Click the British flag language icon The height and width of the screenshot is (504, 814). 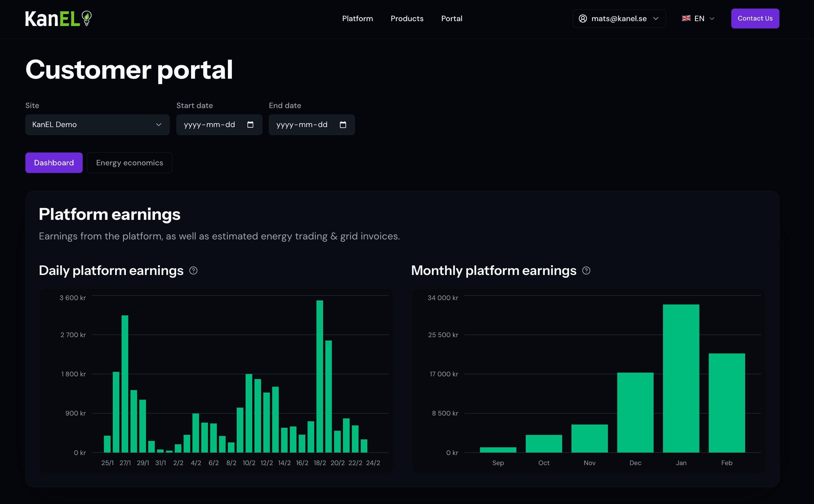click(686, 18)
